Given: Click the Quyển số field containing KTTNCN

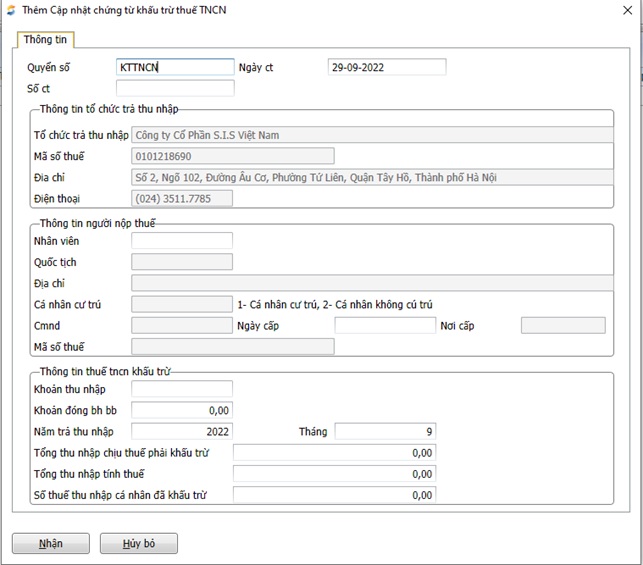Looking at the screenshot, I should (175, 67).
